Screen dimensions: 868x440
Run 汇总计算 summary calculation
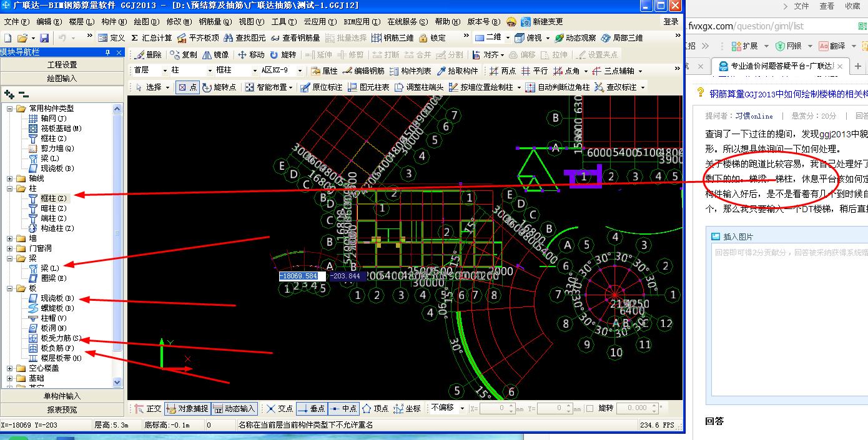coord(151,38)
